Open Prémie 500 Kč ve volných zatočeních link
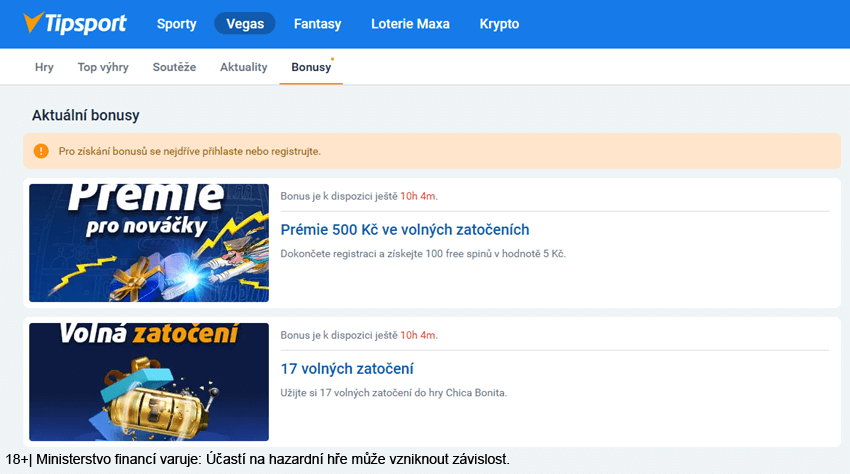 click(x=405, y=230)
